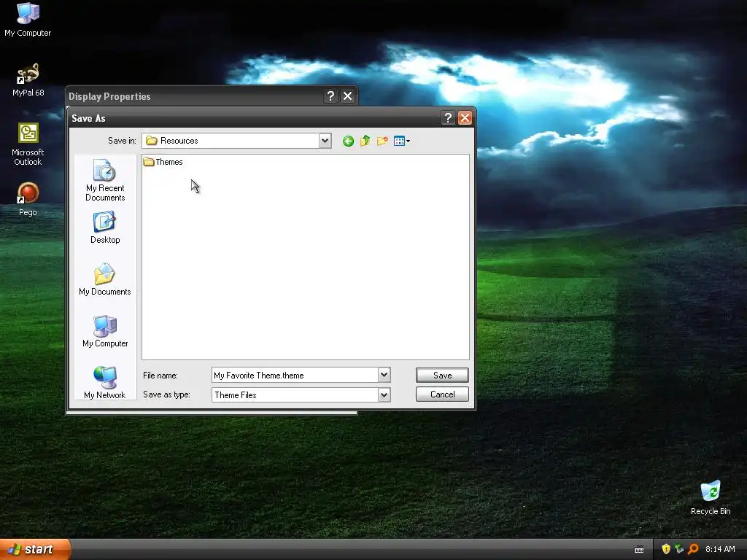Viewport: 747px width, 560px height.
Task: Click the Save button
Action: click(442, 376)
